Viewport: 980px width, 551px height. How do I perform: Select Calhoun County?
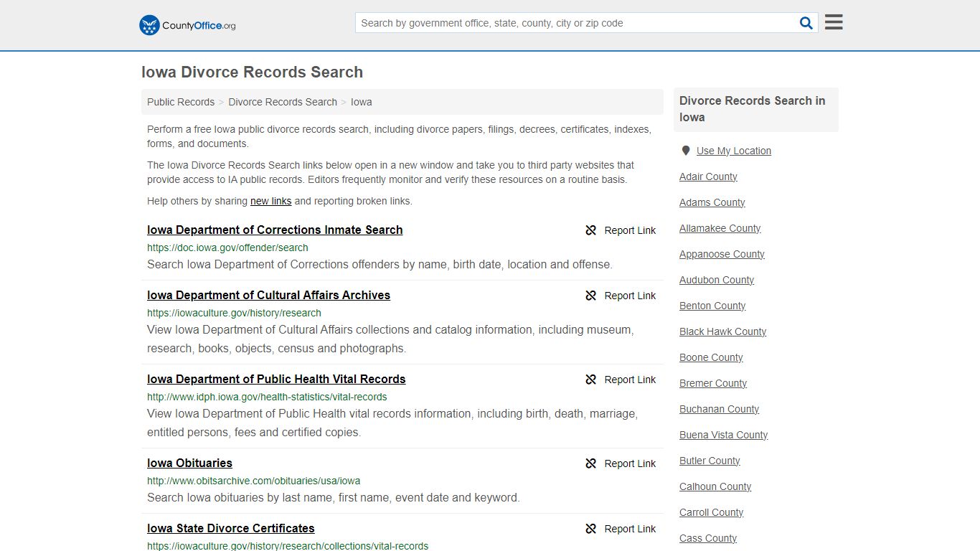coord(715,486)
